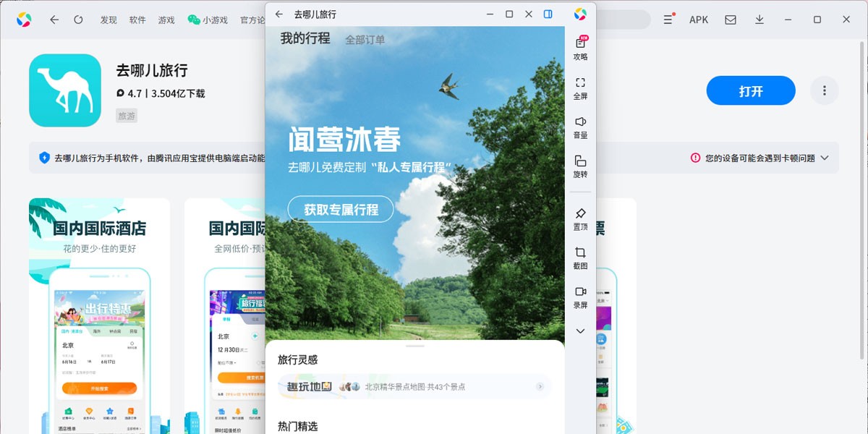Open the 攻略 game guide panel
The height and width of the screenshot is (434, 868).
coord(580,47)
